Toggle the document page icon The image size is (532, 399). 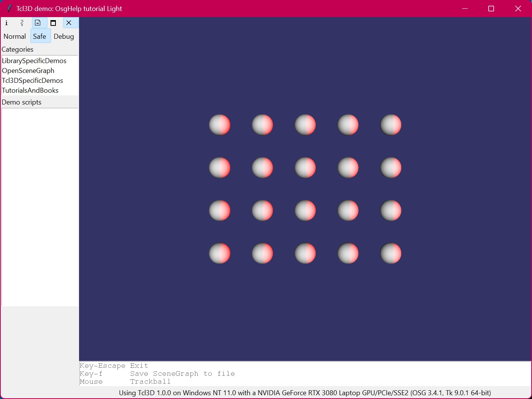point(38,23)
